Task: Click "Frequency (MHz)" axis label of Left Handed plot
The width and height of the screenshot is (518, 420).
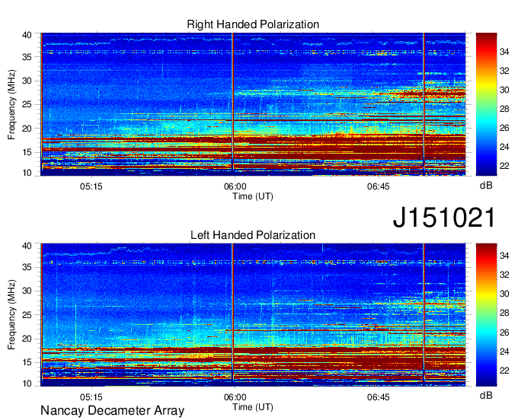Action: click(x=11, y=315)
